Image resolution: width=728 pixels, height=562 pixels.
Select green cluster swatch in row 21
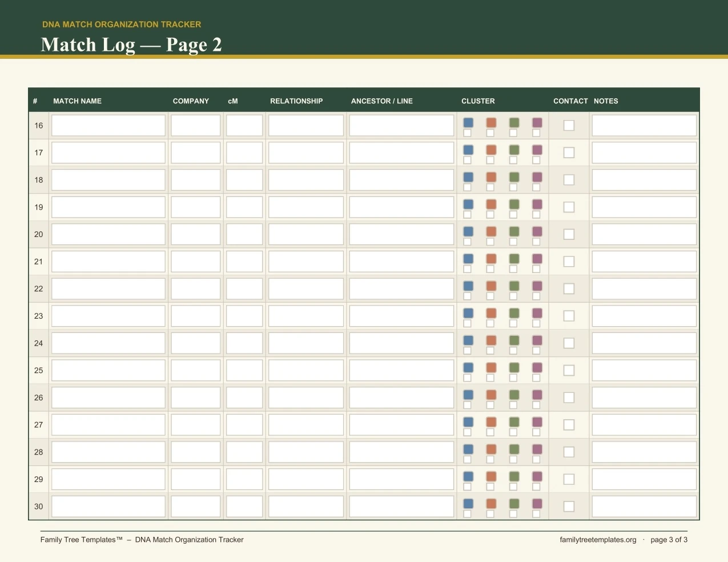[x=514, y=259]
